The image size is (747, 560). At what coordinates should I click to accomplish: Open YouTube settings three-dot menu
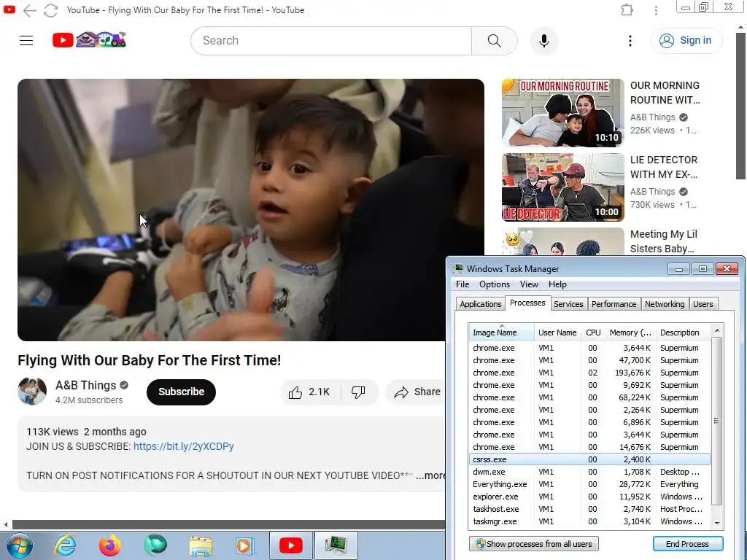[x=630, y=41]
